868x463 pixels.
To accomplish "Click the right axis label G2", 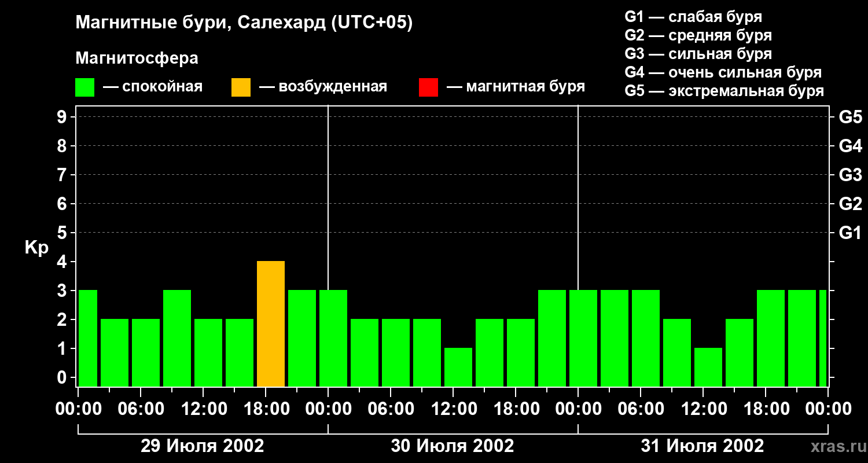I will (x=850, y=204).
